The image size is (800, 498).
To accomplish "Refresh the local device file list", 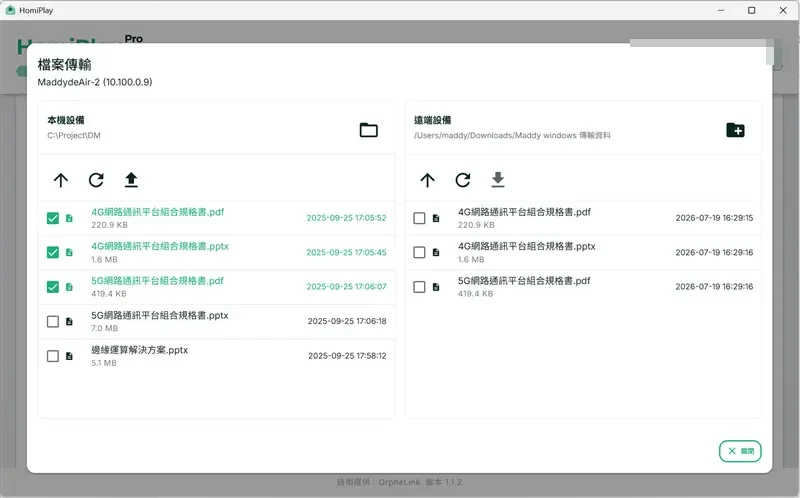I will pyautogui.click(x=96, y=180).
